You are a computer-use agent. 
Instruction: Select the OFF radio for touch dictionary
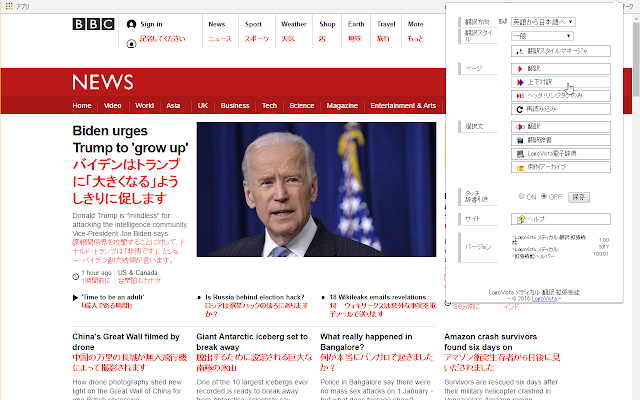544,196
